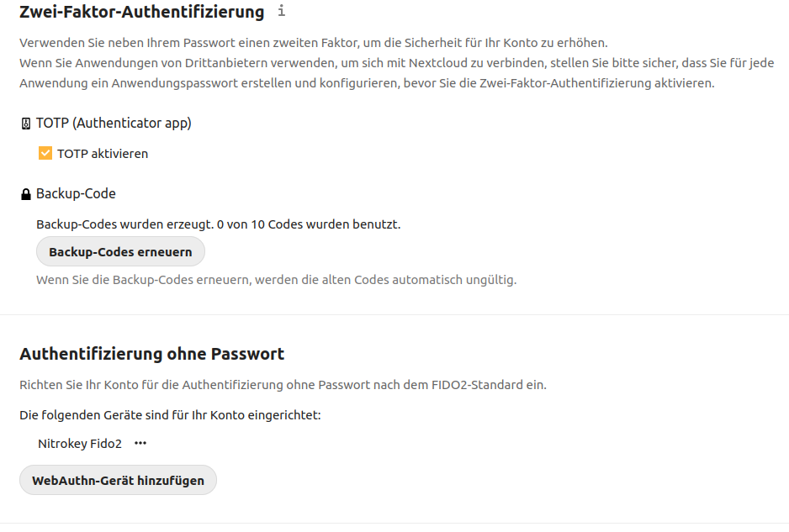Viewport: 789px width, 532px height.
Task: Click the Backup-Code lock icon
Action: (x=26, y=194)
